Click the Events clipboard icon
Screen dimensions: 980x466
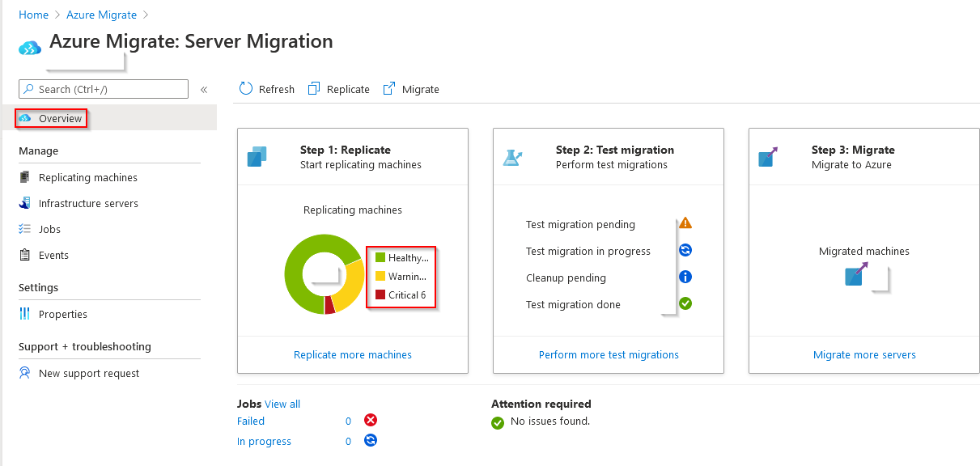click(x=24, y=255)
